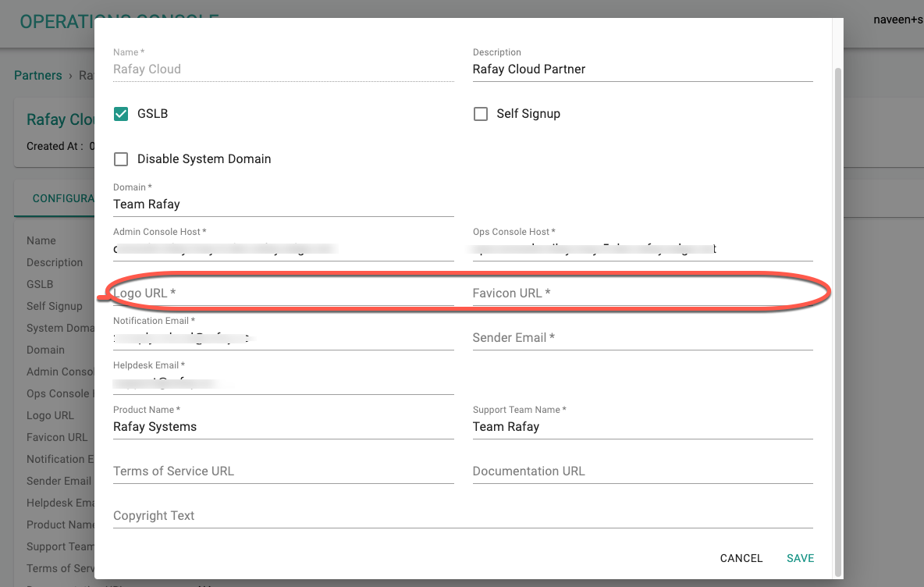The width and height of the screenshot is (924, 587).
Task: Save the partner settings
Action: point(800,558)
